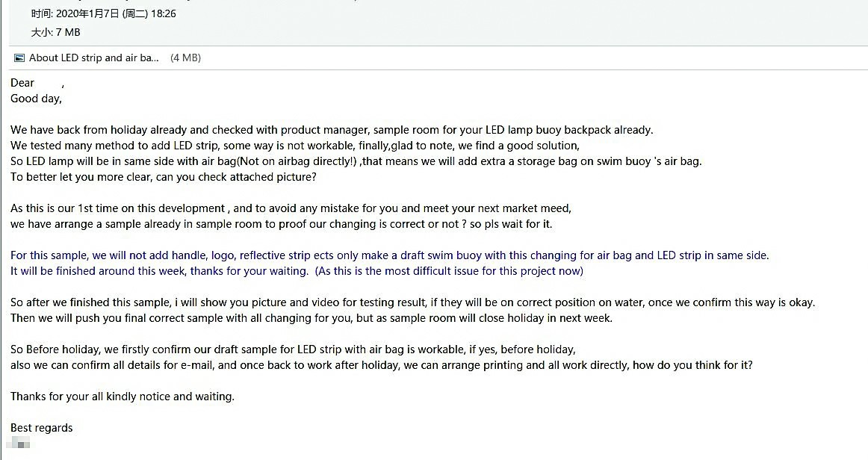Click the blue text starting "For this sample"

pos(390,255)
